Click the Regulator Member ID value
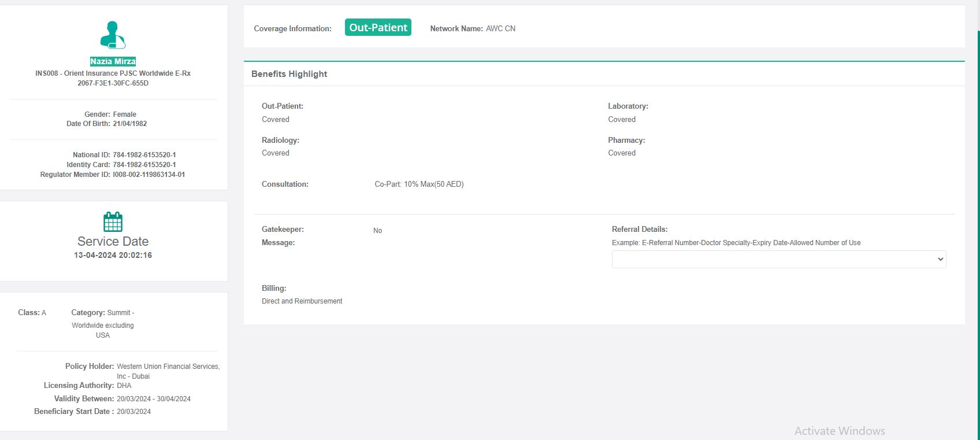 pyautogui.click(x=149, y=175)
